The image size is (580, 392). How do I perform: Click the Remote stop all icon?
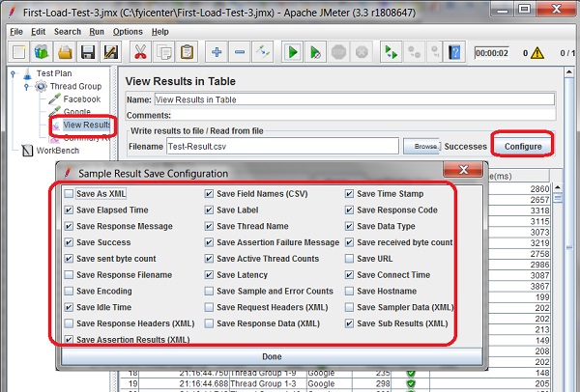[x=414, y=52]
